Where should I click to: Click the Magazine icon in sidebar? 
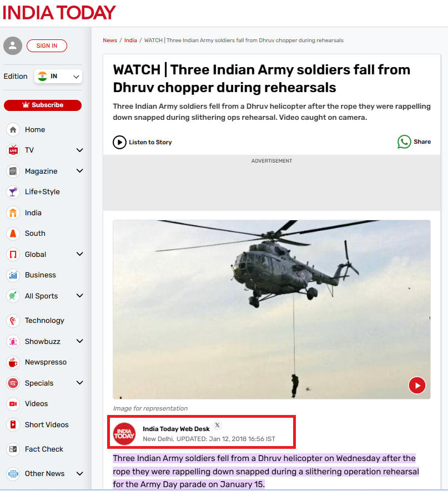(13, 171)
